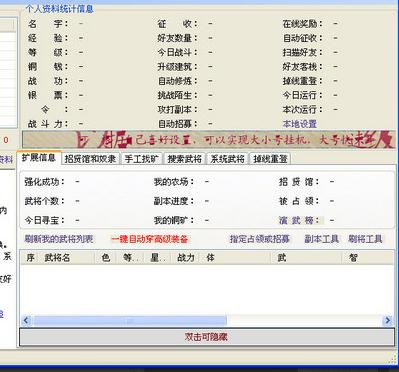This screenshot has width=399, height=372.
Task: Click the horizontal scrollbar thumb of the general list
Action: (x=129, y=321)
